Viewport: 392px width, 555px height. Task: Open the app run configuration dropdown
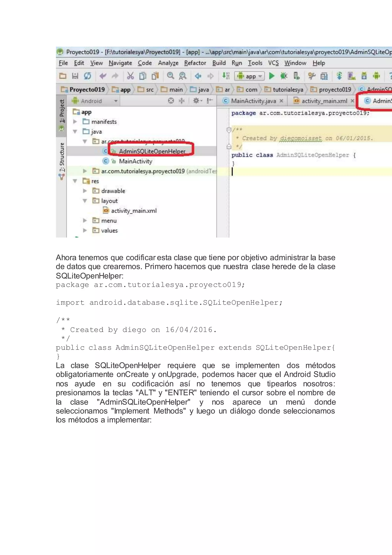(249, 76)
